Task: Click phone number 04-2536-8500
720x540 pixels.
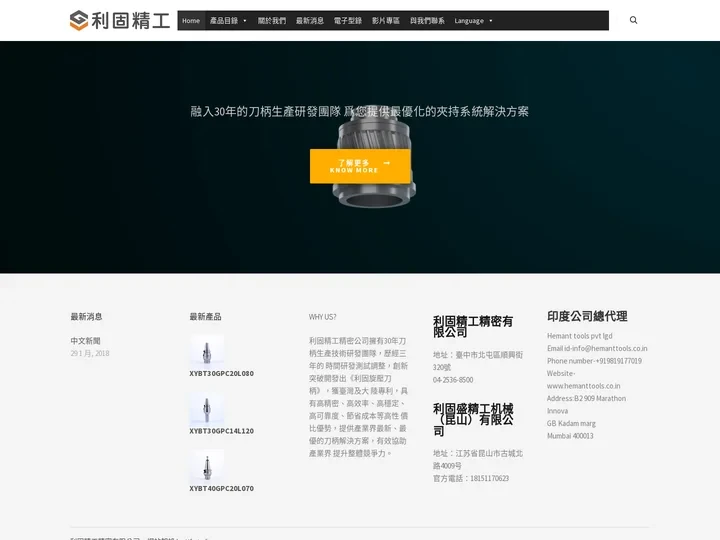Action: [453, 380]
